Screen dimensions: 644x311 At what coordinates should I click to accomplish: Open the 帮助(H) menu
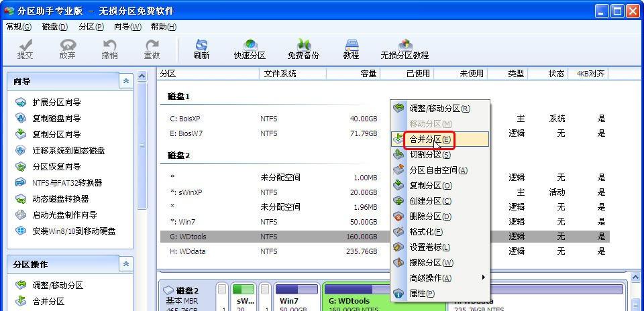click(164, 27)
